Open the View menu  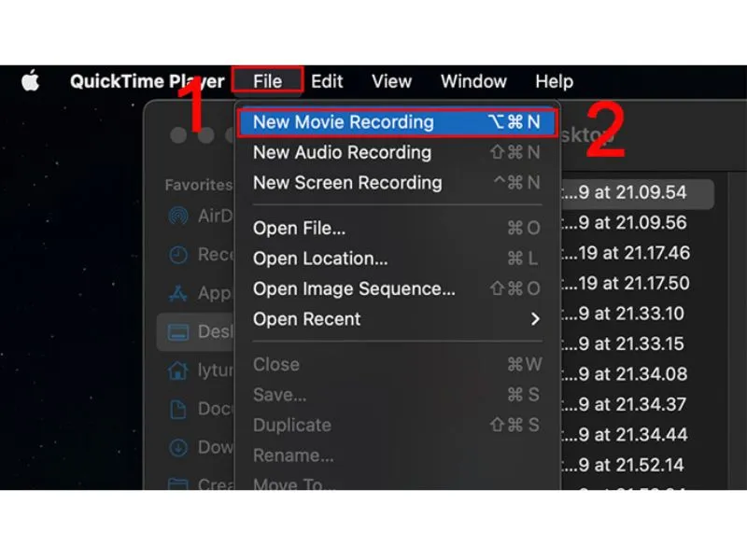point(391,81)
